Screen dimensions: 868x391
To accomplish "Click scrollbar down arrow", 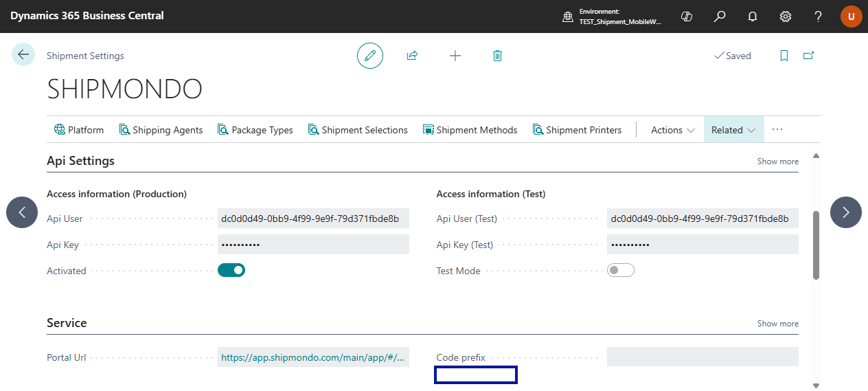I will [x=816, y=386].
